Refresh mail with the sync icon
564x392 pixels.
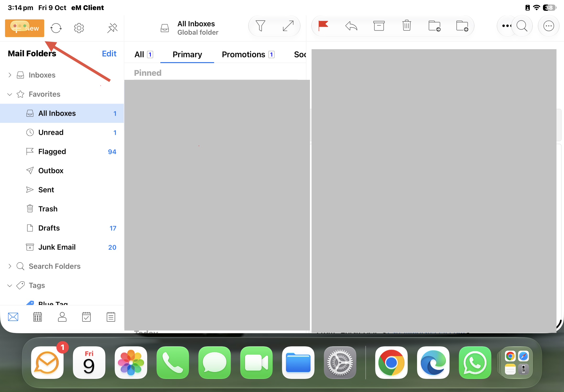[56, 28]
